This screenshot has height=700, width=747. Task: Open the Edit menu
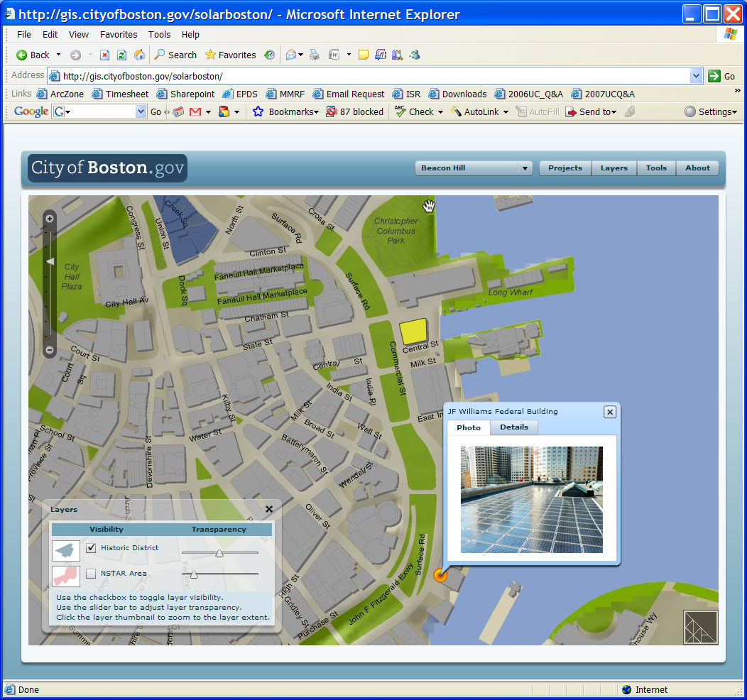tap(50, 35)
